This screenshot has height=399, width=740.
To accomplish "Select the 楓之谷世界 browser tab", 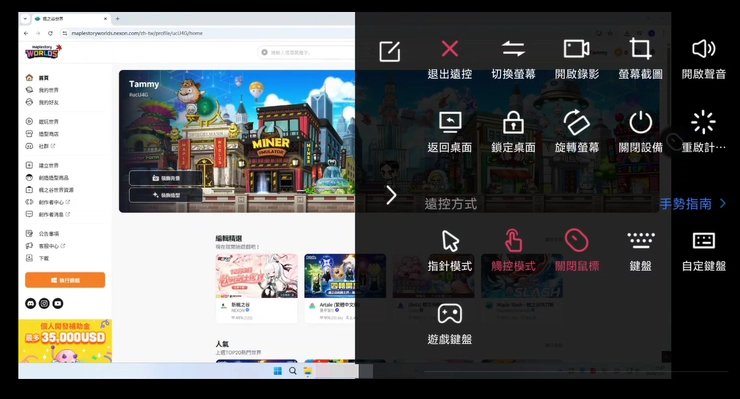I will click(70, 19).
